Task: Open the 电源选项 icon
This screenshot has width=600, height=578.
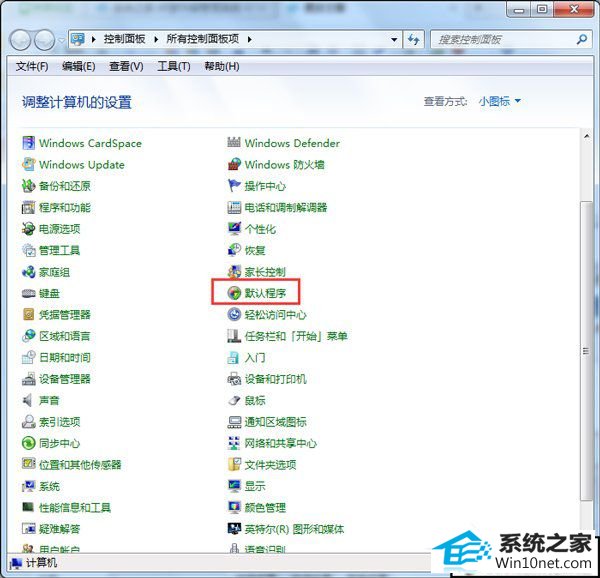Action: click(29, 229)
